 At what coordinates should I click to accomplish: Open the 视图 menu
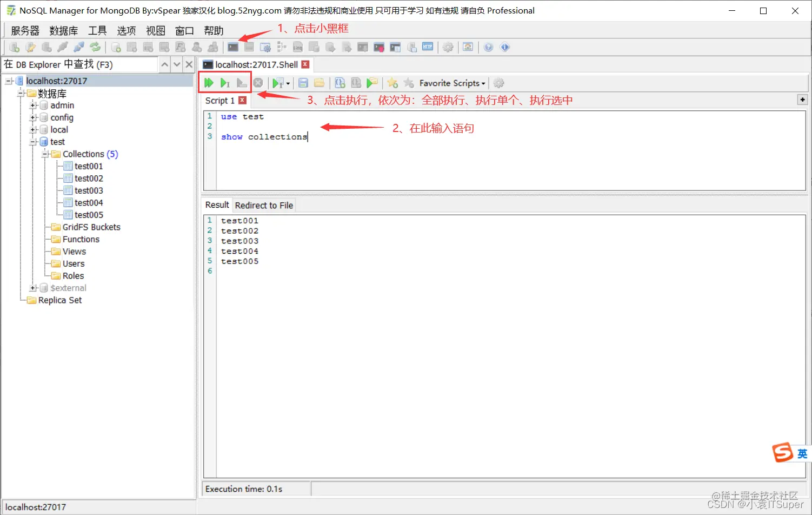point(156,31)
